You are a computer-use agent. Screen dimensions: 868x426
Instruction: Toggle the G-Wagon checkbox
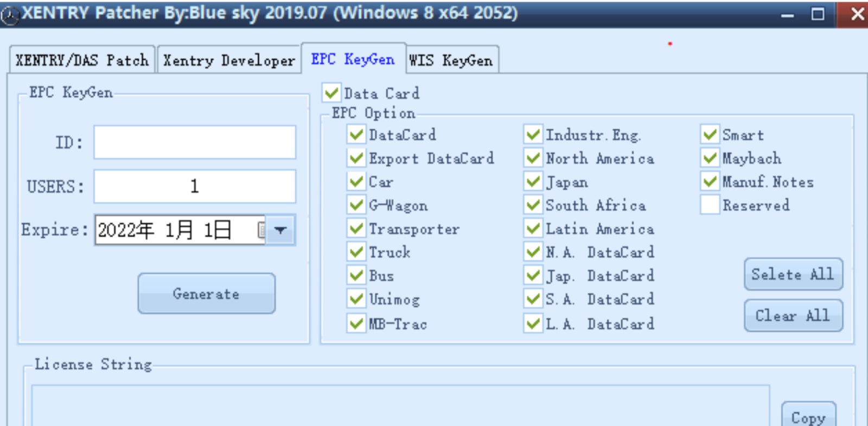pos(356,205)
